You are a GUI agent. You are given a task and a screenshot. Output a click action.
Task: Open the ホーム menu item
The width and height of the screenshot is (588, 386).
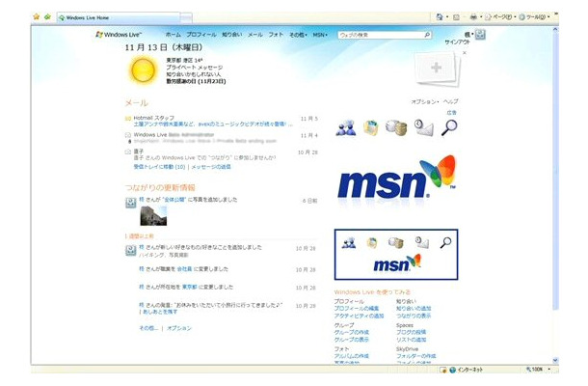point(174,35)
